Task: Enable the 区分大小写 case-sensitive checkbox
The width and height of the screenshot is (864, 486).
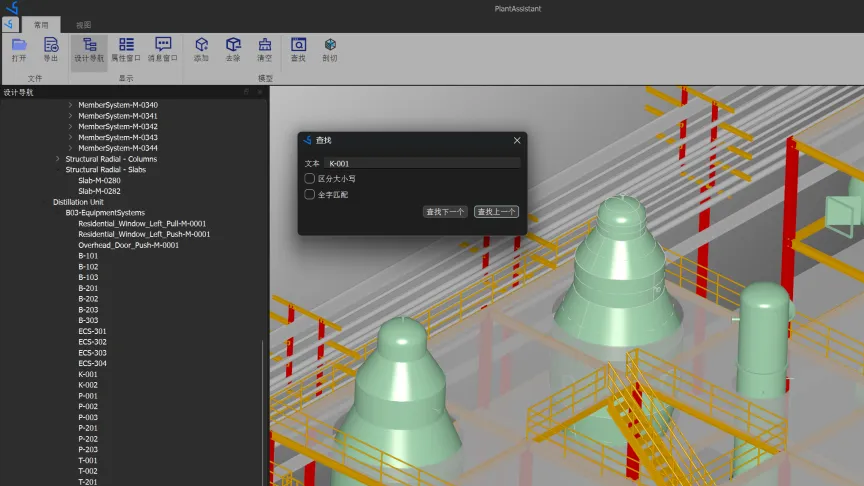Action: [x=310, y=178]
